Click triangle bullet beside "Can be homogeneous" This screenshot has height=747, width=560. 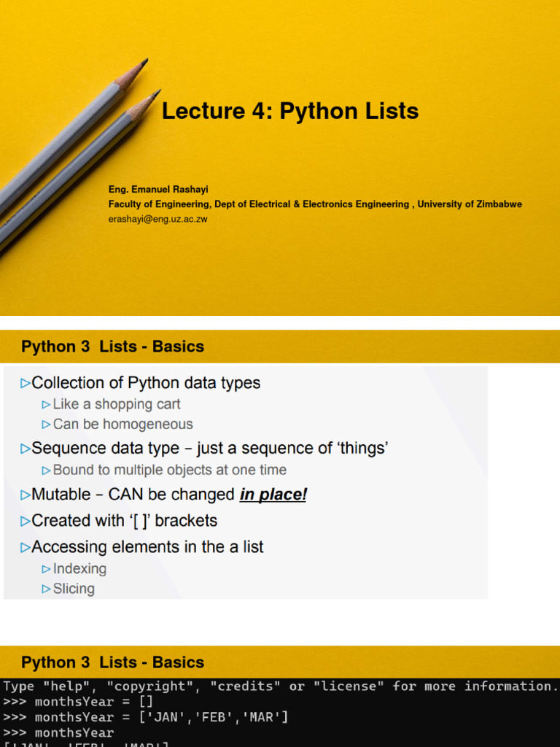tap(47, 425)
